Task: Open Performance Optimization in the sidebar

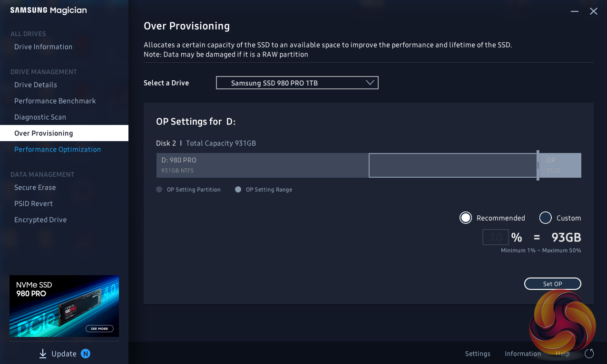Action: pyautogui.click(x=58, y=149)
